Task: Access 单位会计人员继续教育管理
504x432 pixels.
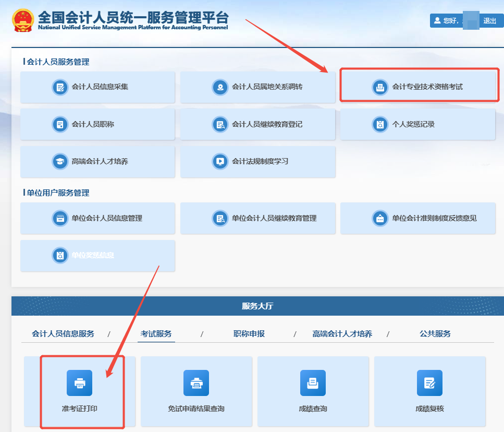Action: coord(257,218)
